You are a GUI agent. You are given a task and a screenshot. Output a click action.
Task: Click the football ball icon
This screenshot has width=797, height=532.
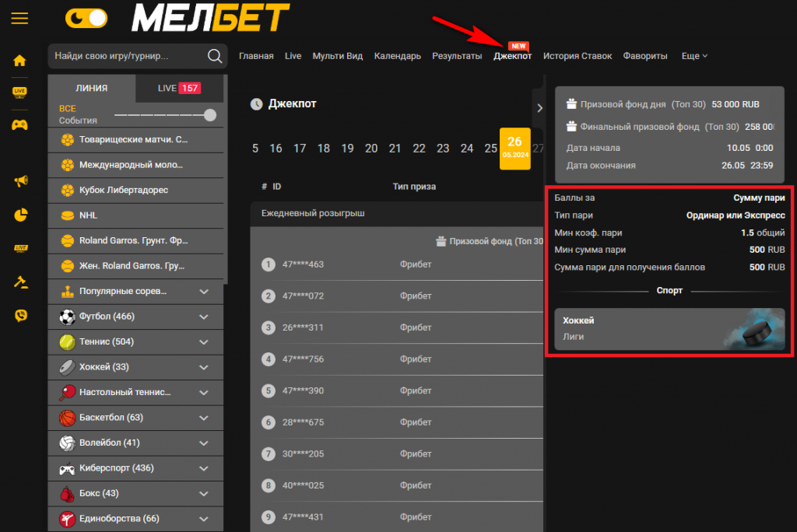click(x=67, y=317)
